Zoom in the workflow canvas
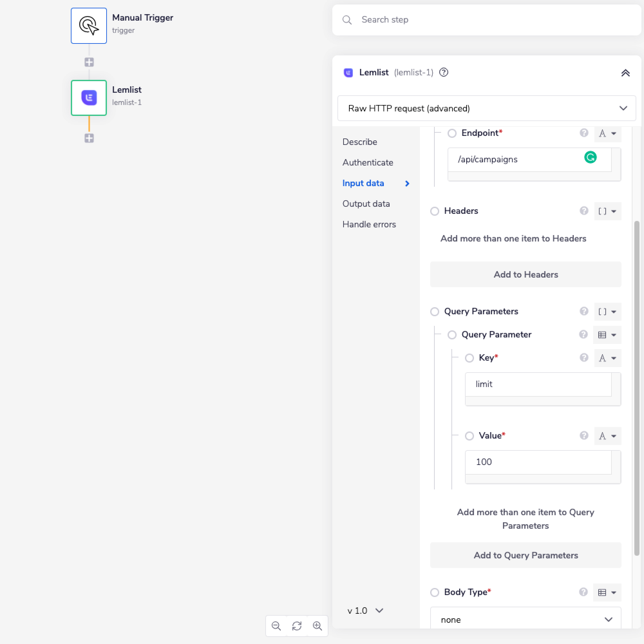 [x=317, y=626]
